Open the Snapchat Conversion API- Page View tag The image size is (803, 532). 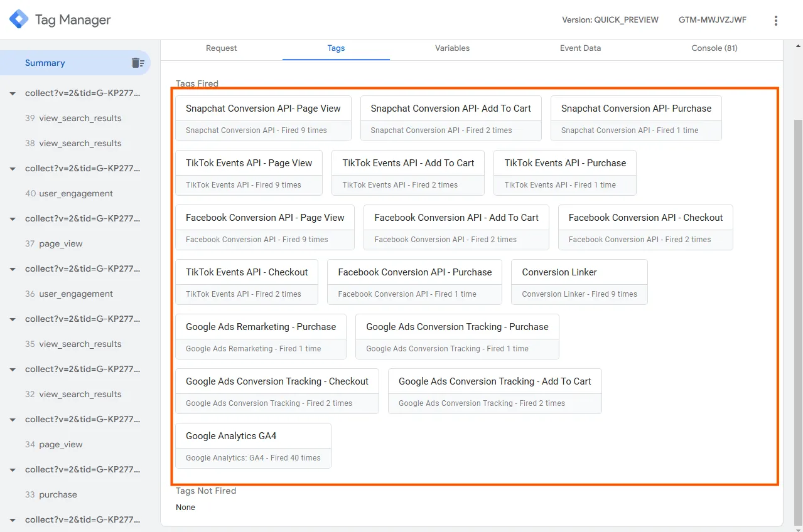tap(263, 118)
